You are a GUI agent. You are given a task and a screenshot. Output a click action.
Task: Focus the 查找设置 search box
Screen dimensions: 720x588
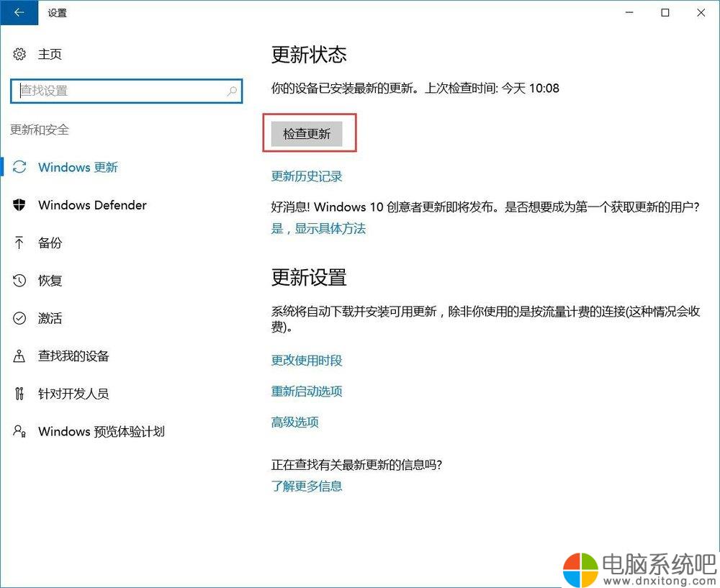(x=126, y=91)
